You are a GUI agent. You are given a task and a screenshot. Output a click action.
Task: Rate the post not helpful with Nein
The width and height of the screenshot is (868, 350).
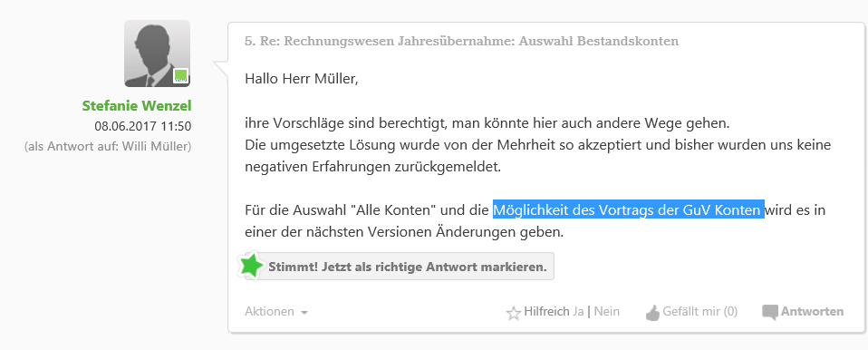(607, 312)
